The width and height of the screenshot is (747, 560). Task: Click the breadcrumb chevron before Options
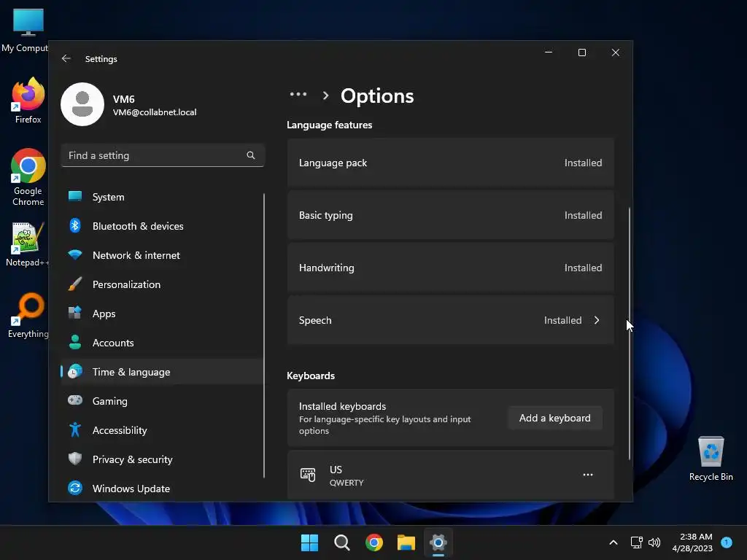pyautogui.click(x=325, y=96)
